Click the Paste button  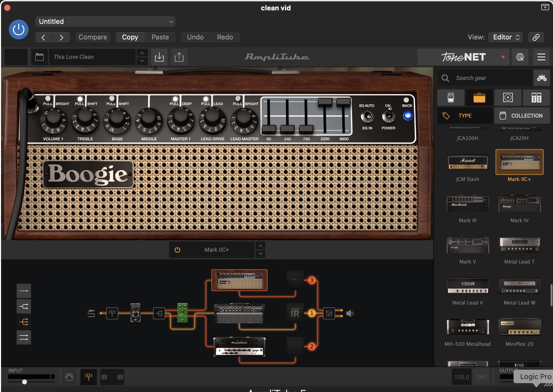pos(160,37)
